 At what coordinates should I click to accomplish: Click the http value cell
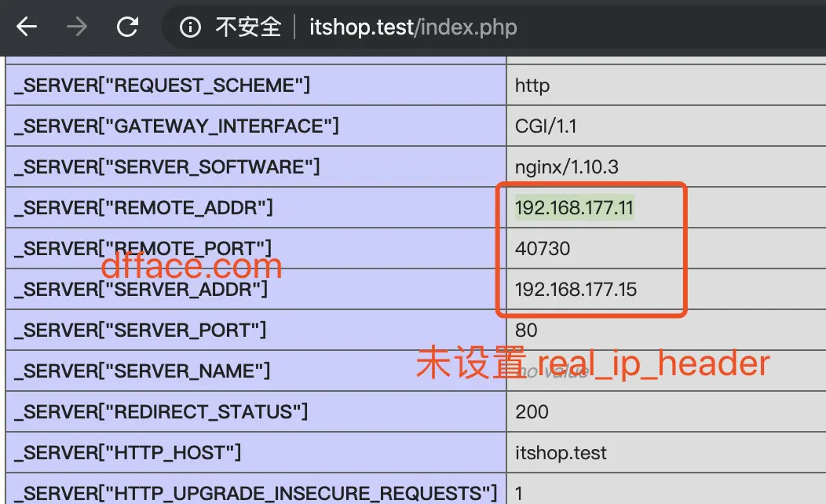click(x=530, y=85)
